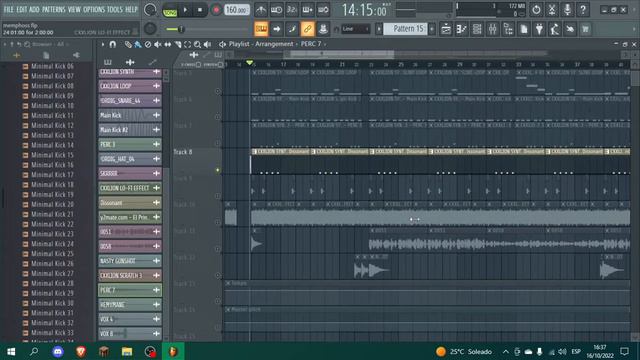Select the mute tool in playlist toolbar
This screenshot has height=360, width=640.
click(x=158, y=44)
